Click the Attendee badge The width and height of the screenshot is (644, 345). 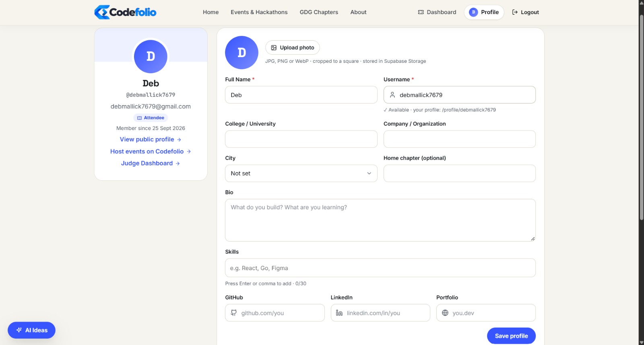click(x=151, y=118)
